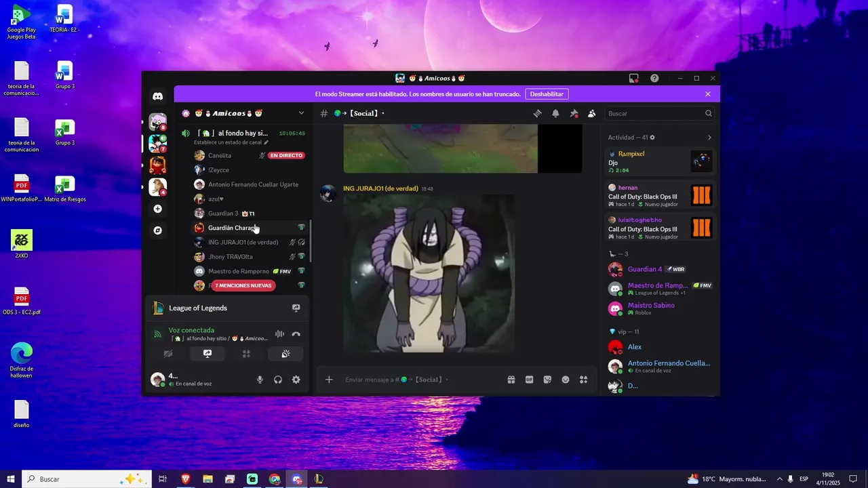This screenshot has width=868, height=488.
Task: Toggle the member list icon
Action: click(x=591, y=113)
